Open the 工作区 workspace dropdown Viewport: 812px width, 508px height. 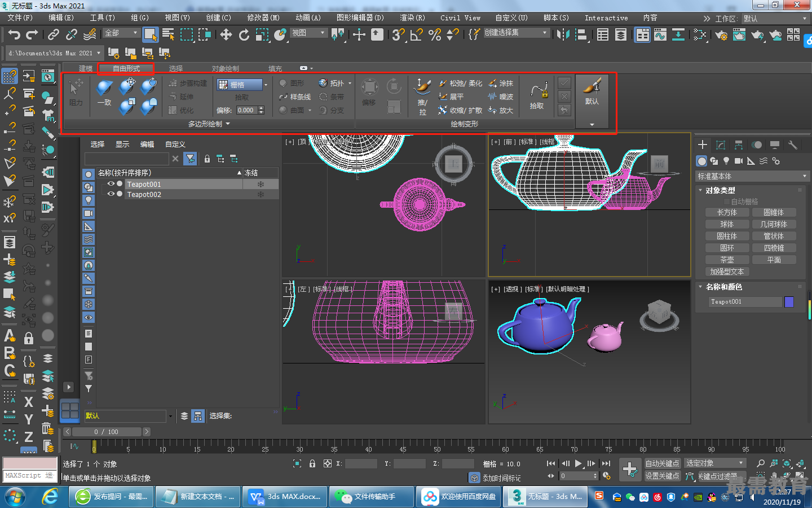pyautogui.click(x=775, y=19)
